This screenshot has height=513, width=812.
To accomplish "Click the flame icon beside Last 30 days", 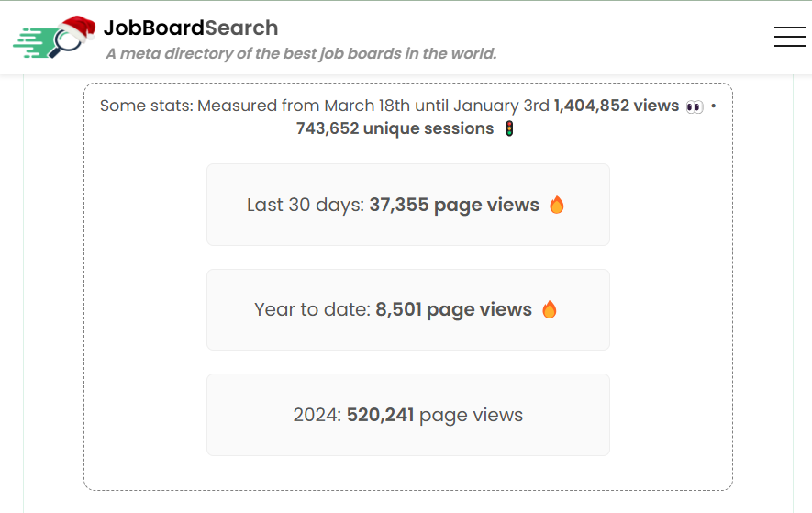I will (x=557, y=206).
